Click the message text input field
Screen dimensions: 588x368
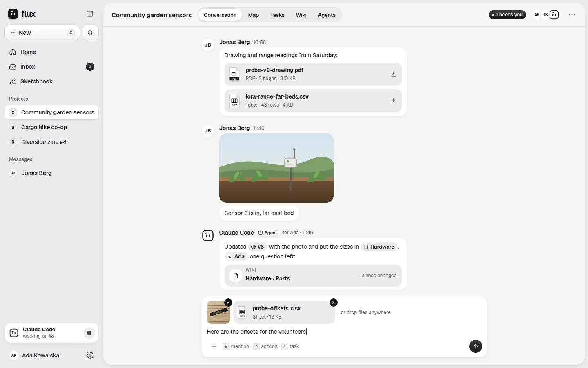click(x=344, y=332)
